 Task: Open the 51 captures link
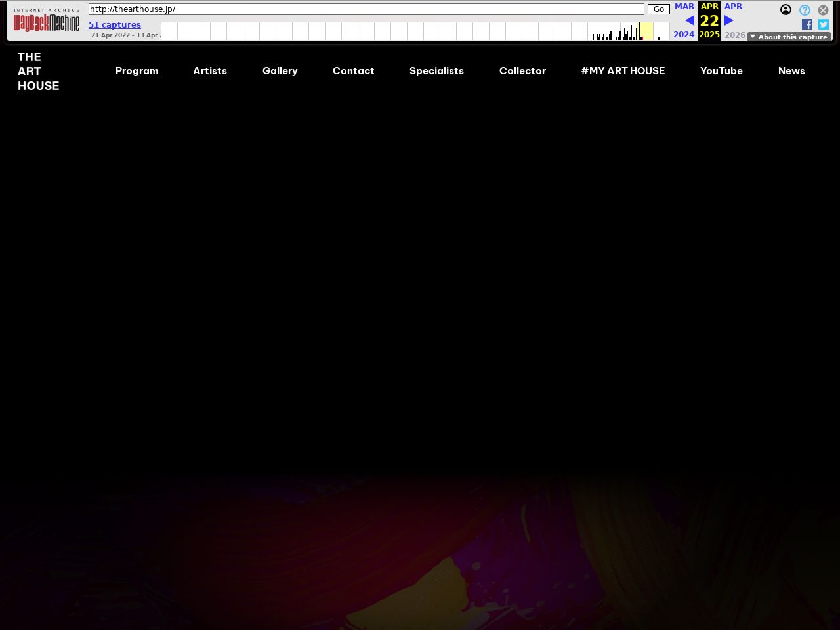(x=115, y=25)
